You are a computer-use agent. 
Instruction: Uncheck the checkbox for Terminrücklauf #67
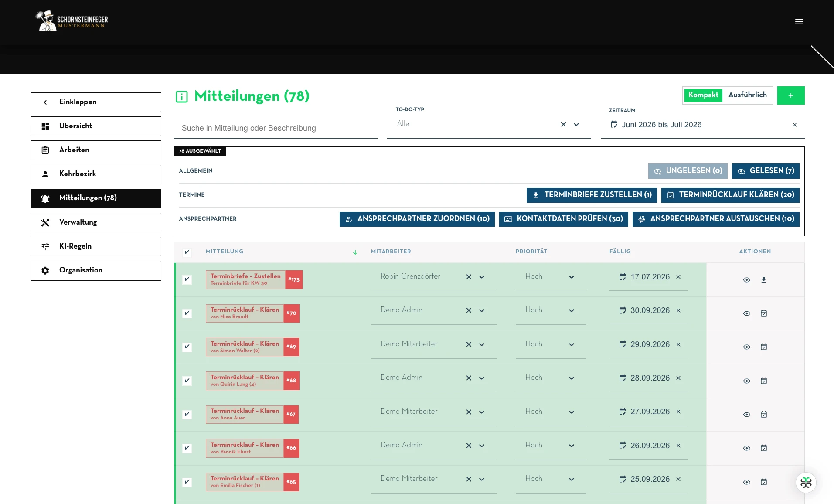187,414
